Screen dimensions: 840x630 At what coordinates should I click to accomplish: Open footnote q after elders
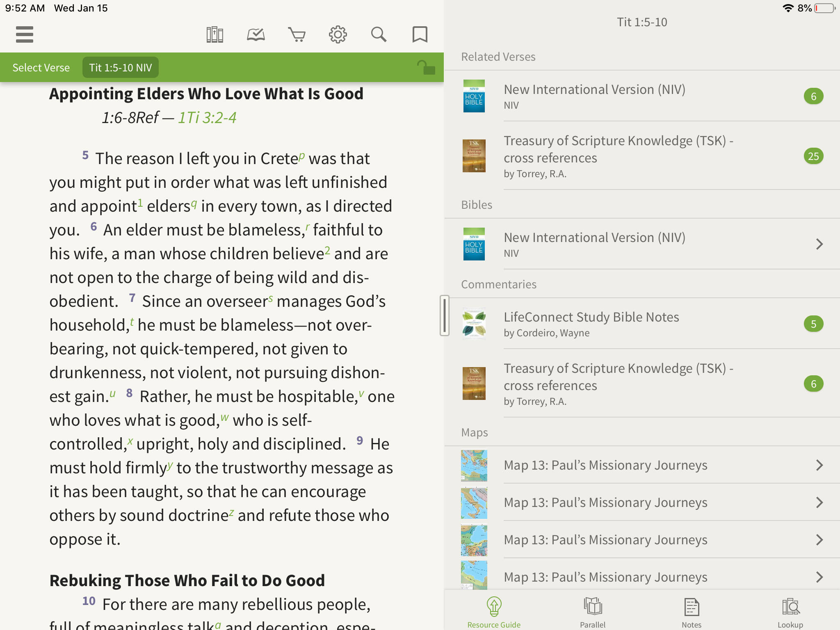click(x=194, y=203)
